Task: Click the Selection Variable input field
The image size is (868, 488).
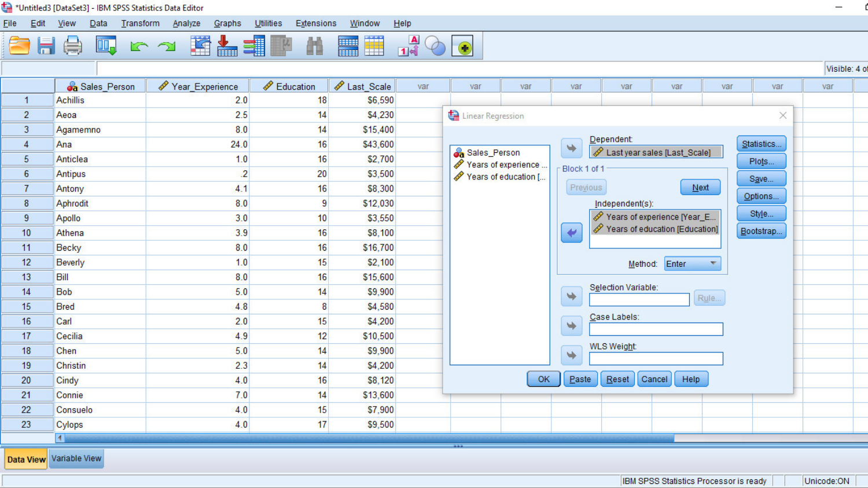Action: (x=639, y=299)
